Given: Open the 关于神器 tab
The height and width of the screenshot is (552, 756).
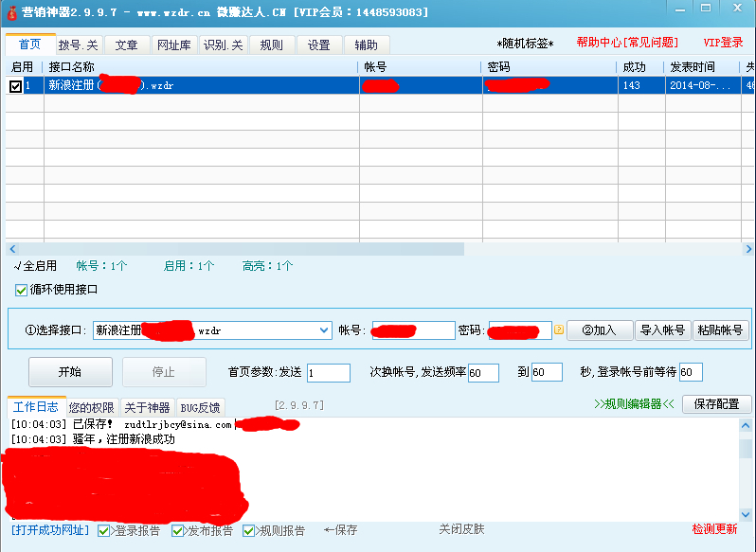Looking at the screenshot, I should pyautogui.click(x=147, y=408).
